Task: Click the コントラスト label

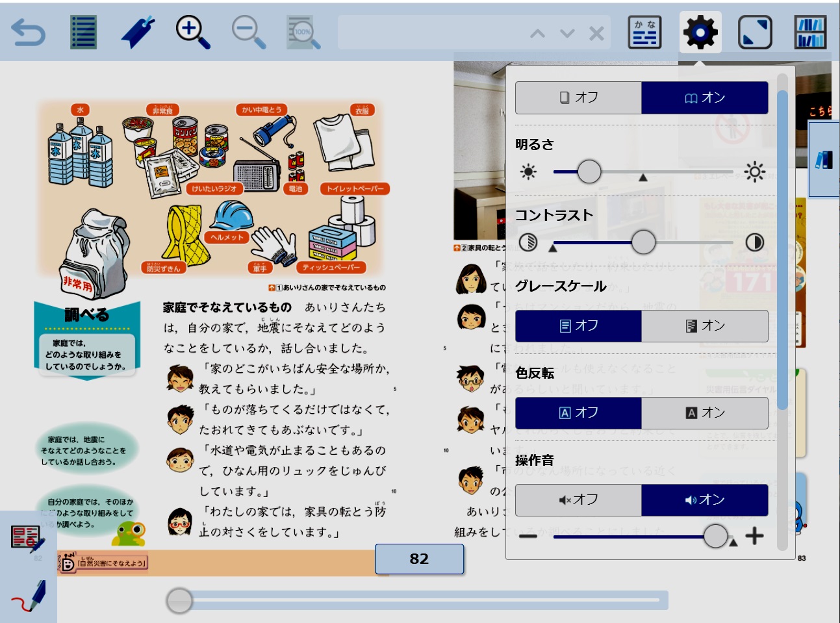Action: 554,215
